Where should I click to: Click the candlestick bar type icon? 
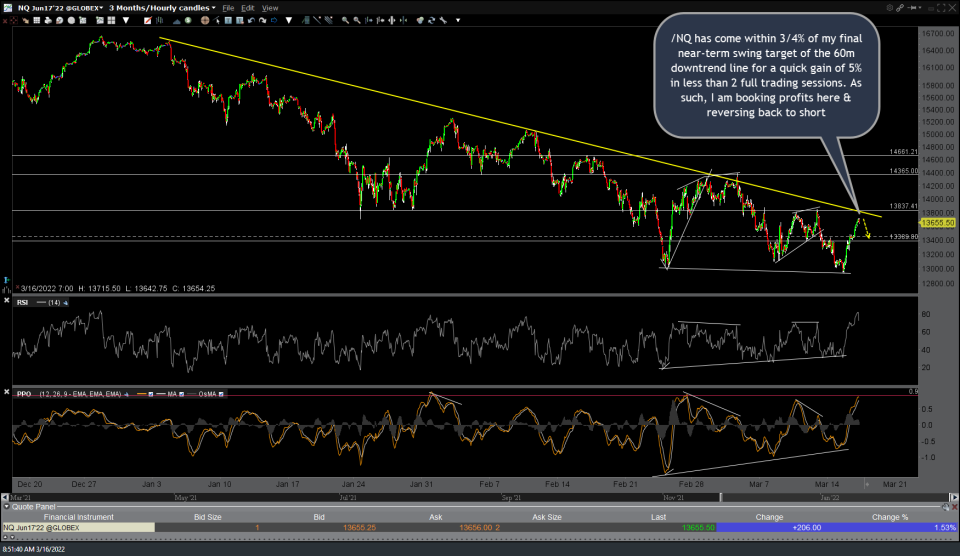tap(159, 20)
